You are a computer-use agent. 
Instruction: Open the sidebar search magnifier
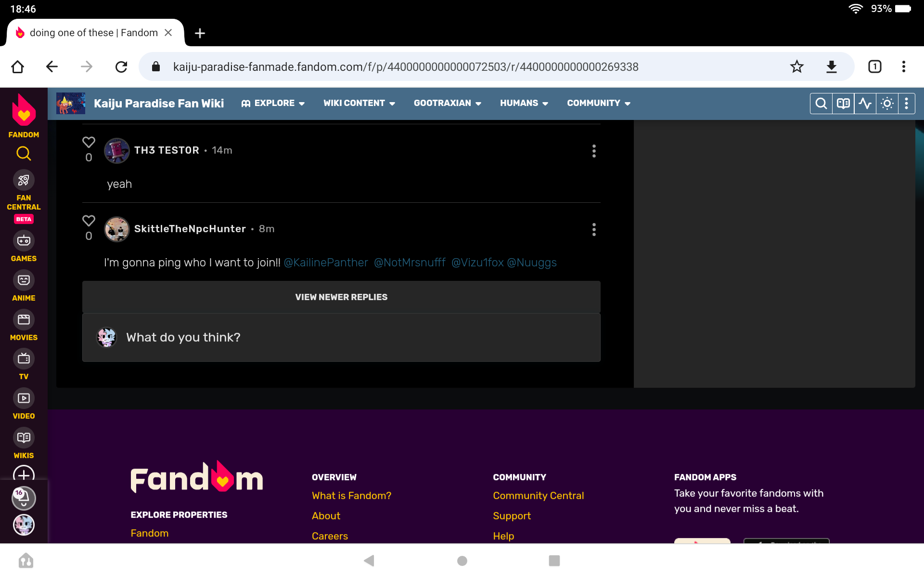tap(24, 154)
